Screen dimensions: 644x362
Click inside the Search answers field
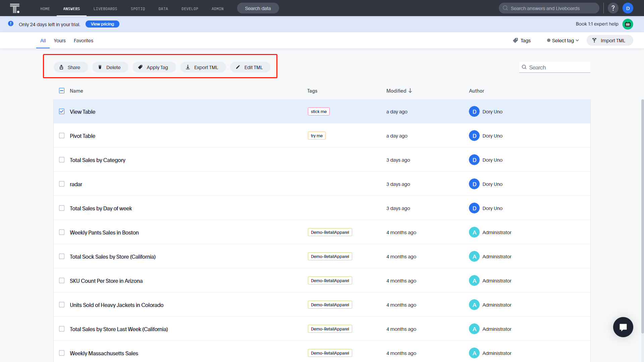pyautogui.click(x=549, y=8)
